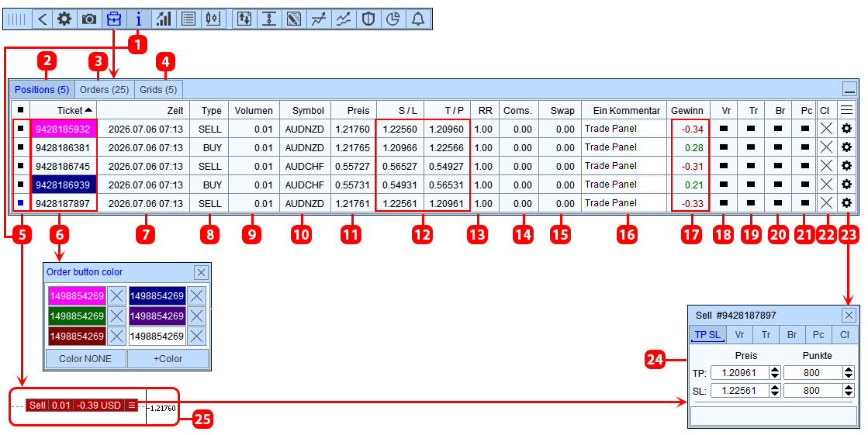868x435 pixels.
Task: Adjust the SL Preis stepper arrows
Action: 775,390
